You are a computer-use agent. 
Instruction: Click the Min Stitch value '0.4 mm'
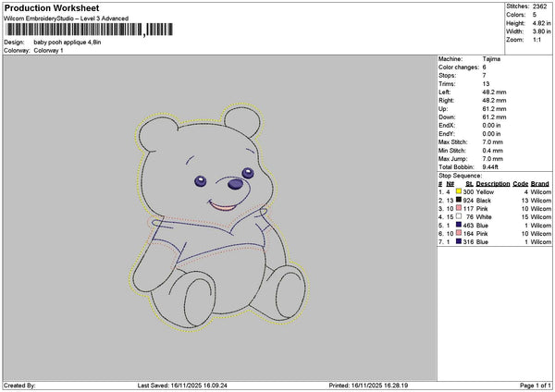tap(493, 151)
